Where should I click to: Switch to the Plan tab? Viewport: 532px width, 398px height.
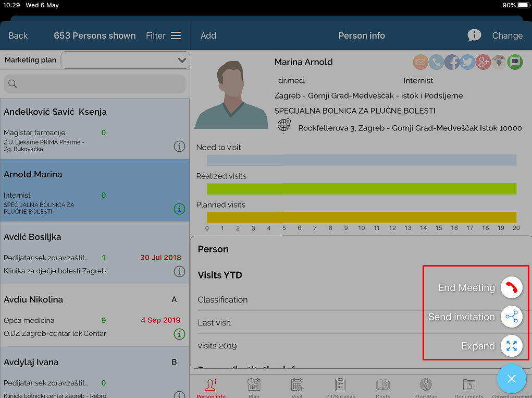point(254,388)
